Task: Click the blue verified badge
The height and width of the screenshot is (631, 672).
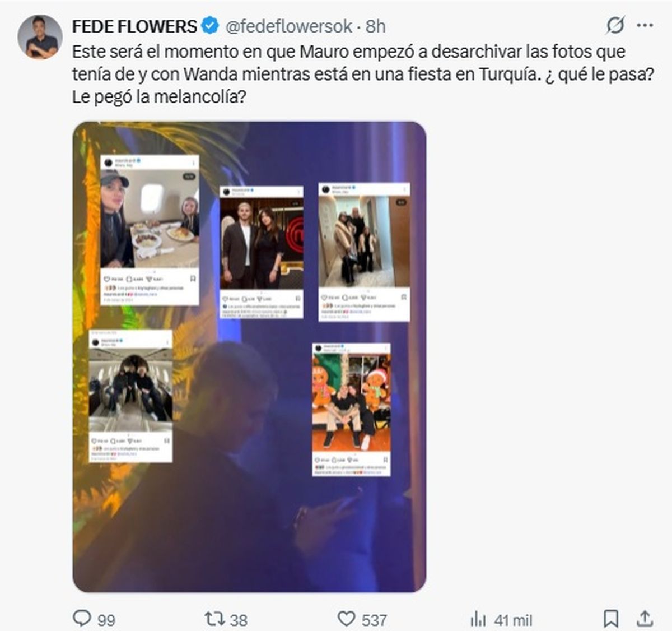Action: [x=210, y=26]
